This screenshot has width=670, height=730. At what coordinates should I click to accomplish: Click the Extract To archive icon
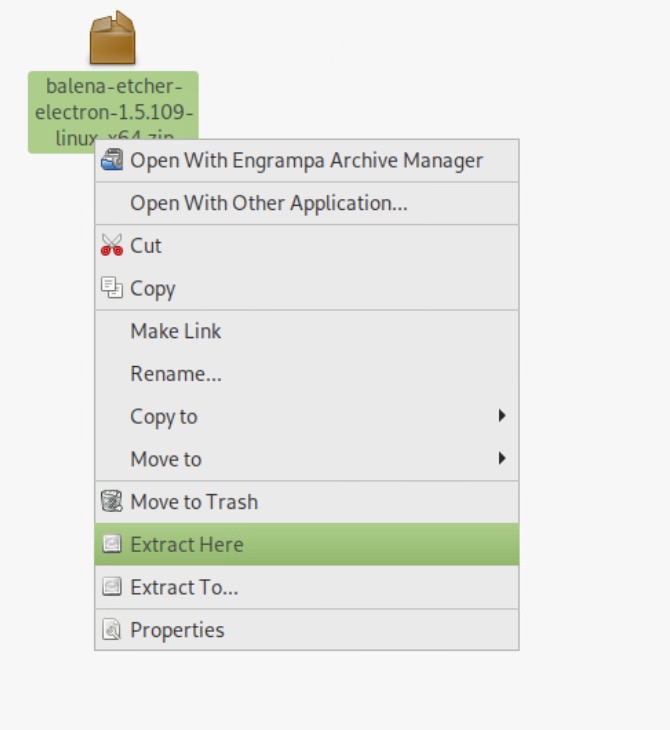(x=112, y=588)
